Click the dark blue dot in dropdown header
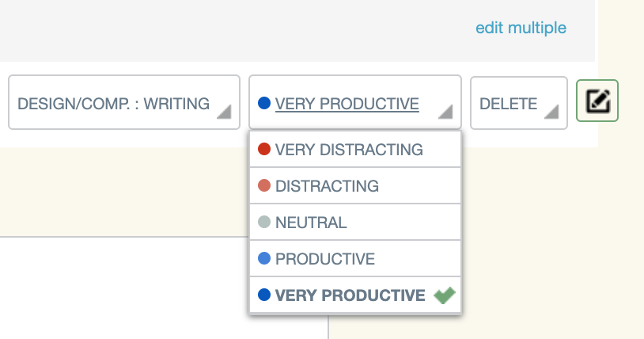This screenshot has width=644, height=339. point(264,103)
